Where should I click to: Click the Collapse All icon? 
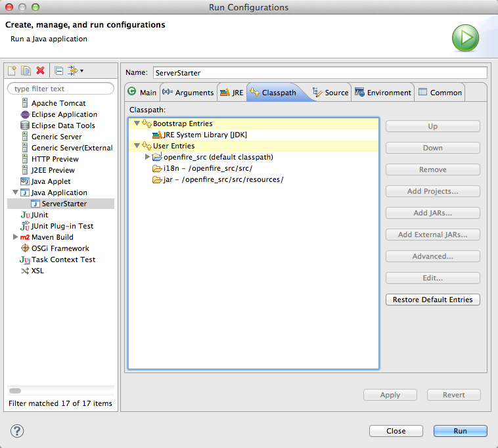click(x=58, y=70)
